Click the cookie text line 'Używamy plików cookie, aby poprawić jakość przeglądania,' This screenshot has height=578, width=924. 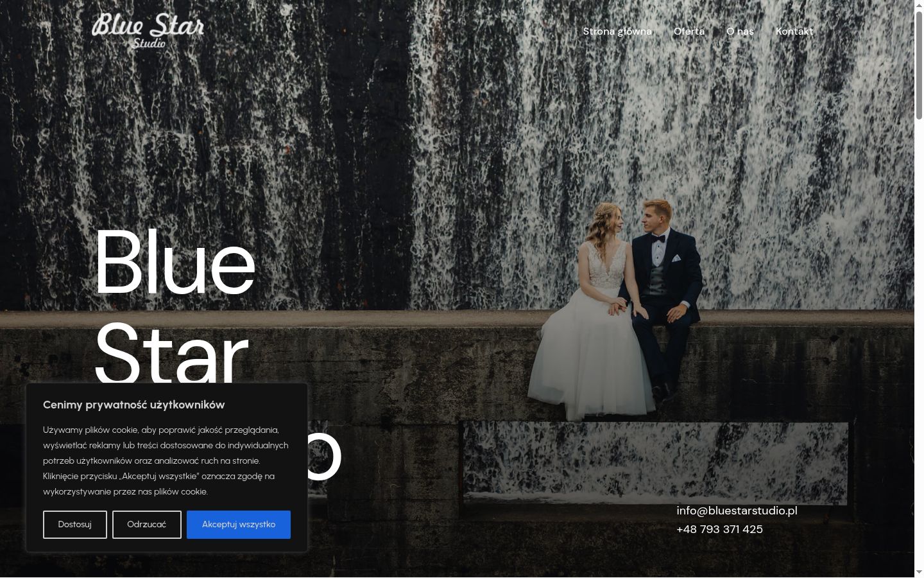pos(161,430)
